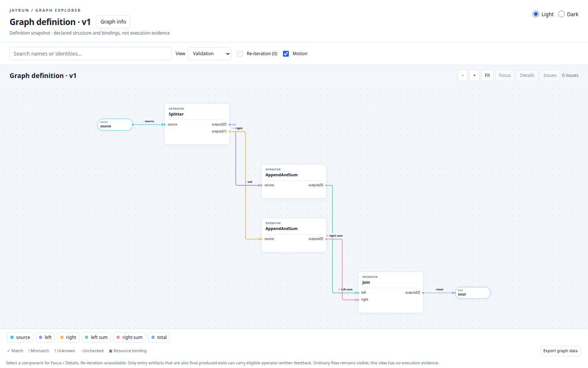Toggle the left legend chip

[x=45, y=337]
